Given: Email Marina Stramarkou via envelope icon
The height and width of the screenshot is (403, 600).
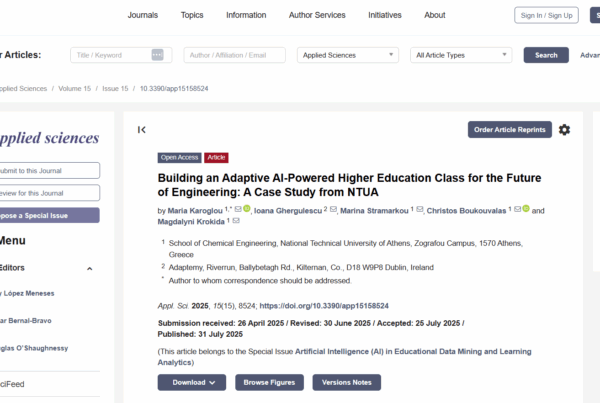Looking at the screenshot, I should [x=420, y=209].
